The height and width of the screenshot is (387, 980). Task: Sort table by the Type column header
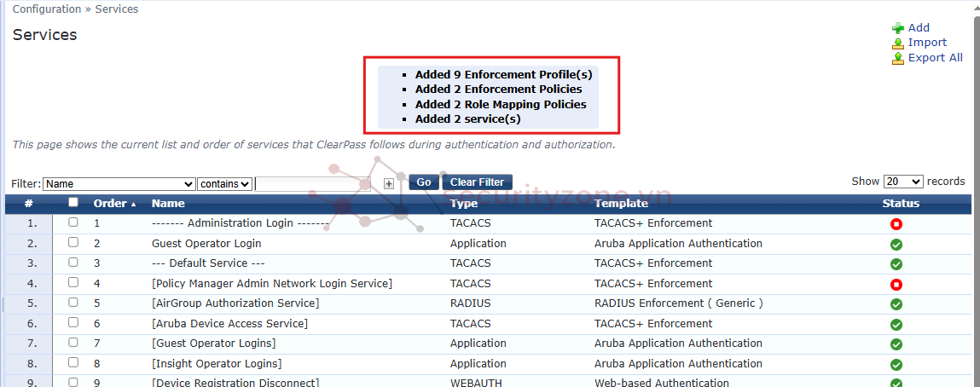[x=464, y=204]
